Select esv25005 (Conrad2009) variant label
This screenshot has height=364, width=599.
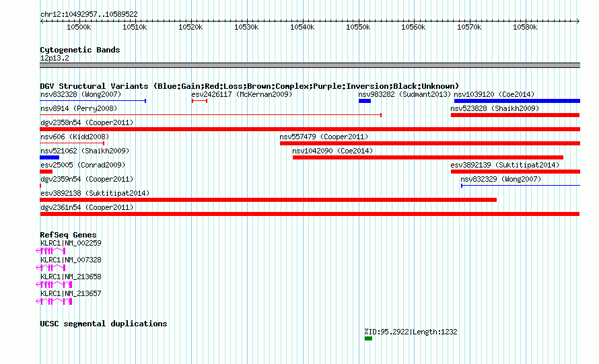tap(83, 165)
